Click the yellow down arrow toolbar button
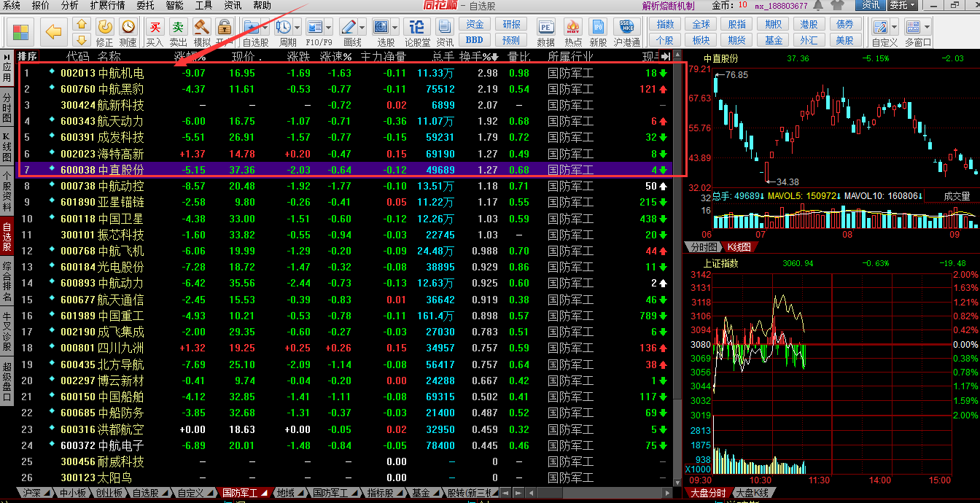The width and height of the screenshot is (980, 503). [x=81, y=39]
